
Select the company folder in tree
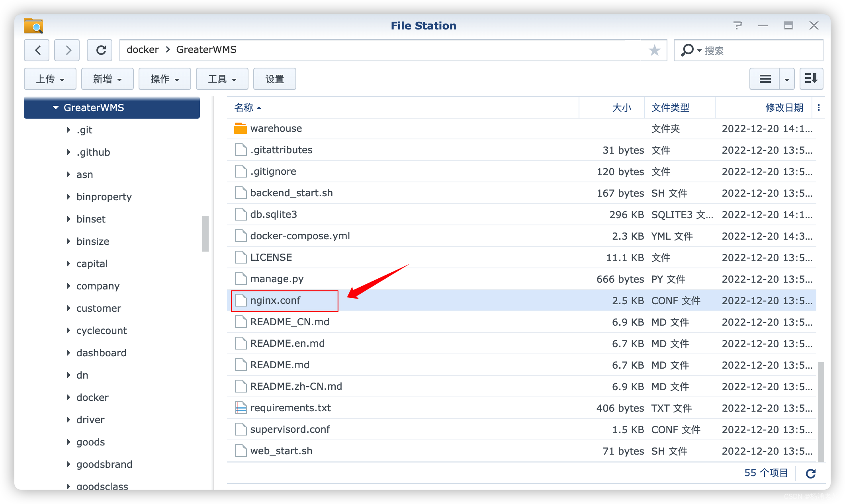(98, 286)
